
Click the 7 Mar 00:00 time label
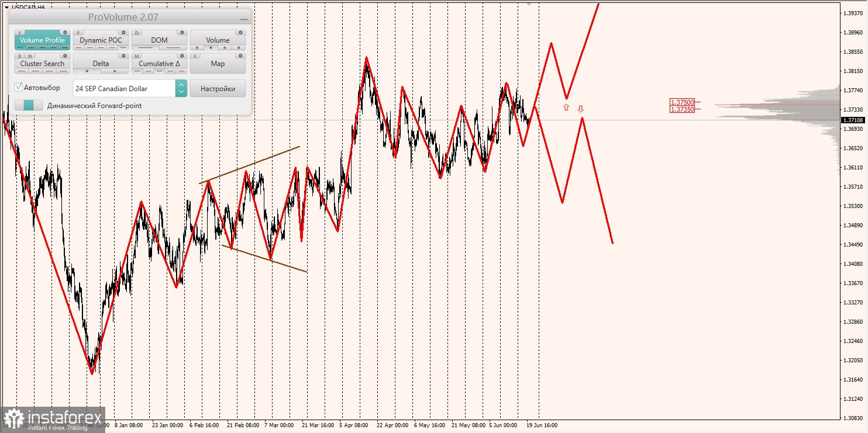click(x=280, y=425)
